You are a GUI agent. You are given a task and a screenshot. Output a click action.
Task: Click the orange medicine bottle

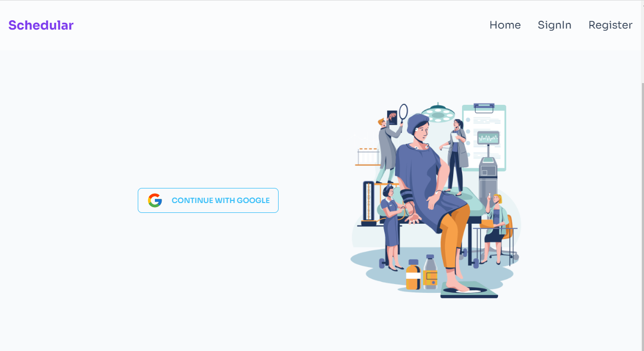[413, 274]
